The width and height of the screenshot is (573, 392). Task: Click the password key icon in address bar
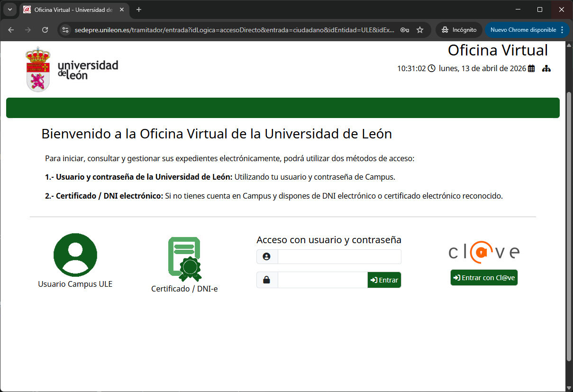pos(405,30)
